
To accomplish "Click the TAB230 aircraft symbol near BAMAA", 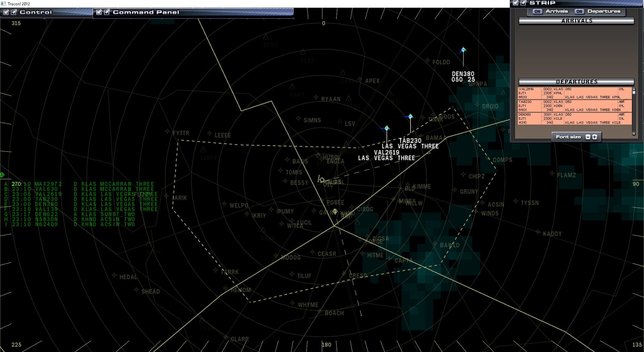I will coord(410,116).
